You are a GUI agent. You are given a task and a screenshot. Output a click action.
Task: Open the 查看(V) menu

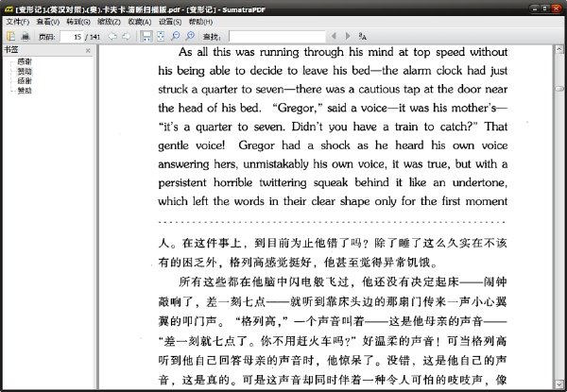pos(48,22)
